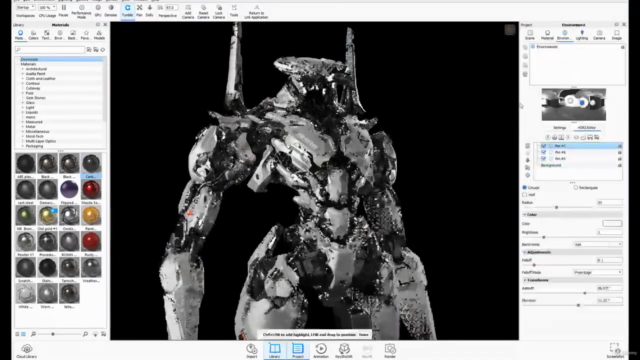Open the Settings sub-tab under HDRI preview
The height and width of the screenshot is (360, 640).
[560, 128]
